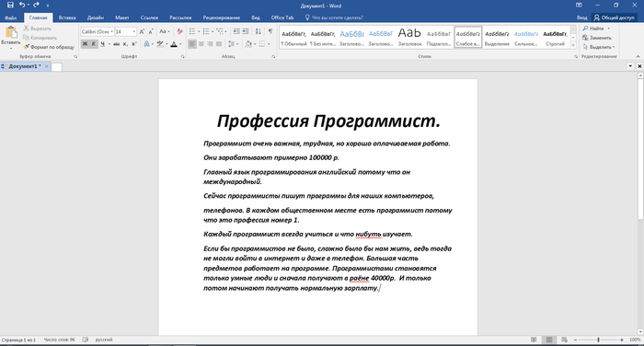Click the zoom slider in status bar
The image size is (644, 346).
[x=598, y=340]
